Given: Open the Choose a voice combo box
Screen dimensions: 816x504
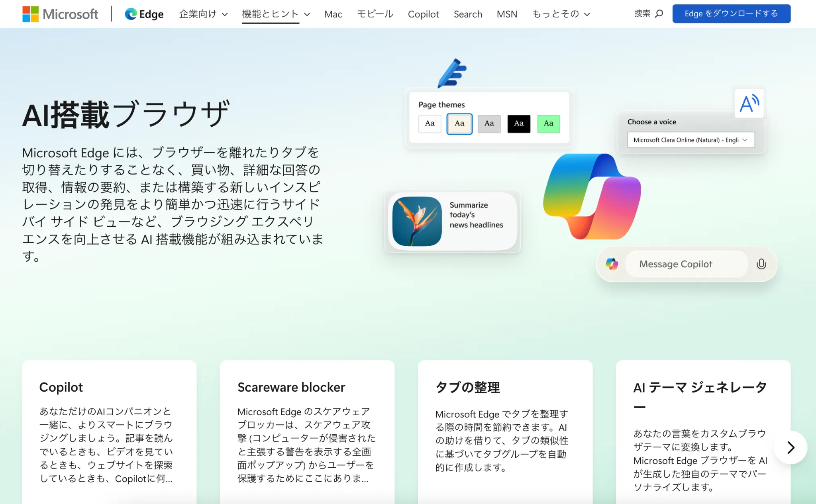Looking at the screenshot, I should click(x=691, y=140).
